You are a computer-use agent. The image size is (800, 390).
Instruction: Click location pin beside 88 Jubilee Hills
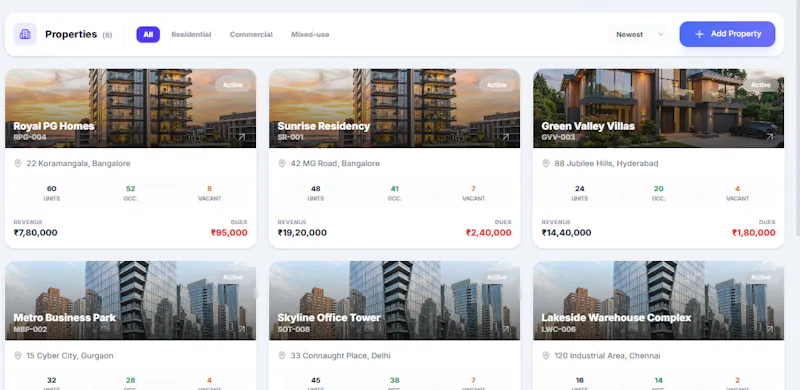tap(546, 163)
